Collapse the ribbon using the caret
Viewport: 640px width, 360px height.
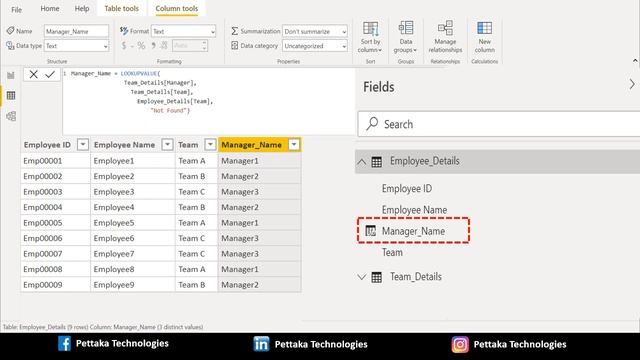coord(635,60)
